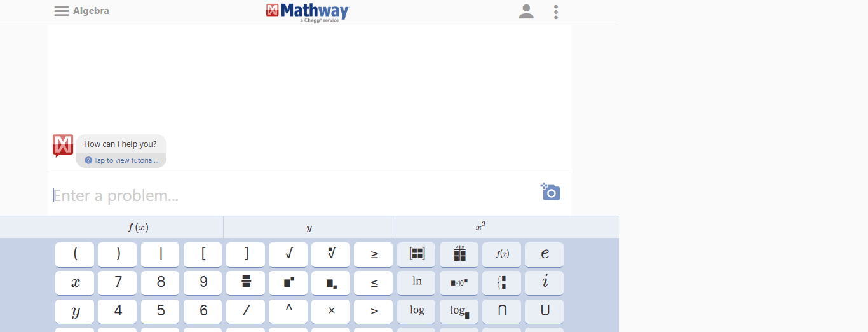Insert the nth root template
This screenshot has height=332, width=868.
point(330,254)
